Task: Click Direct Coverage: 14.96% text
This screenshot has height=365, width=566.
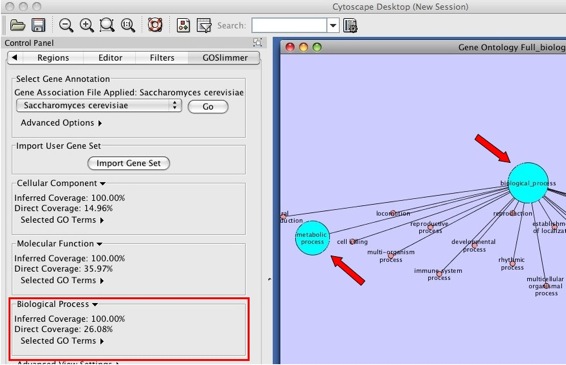Action: (64, 208)
